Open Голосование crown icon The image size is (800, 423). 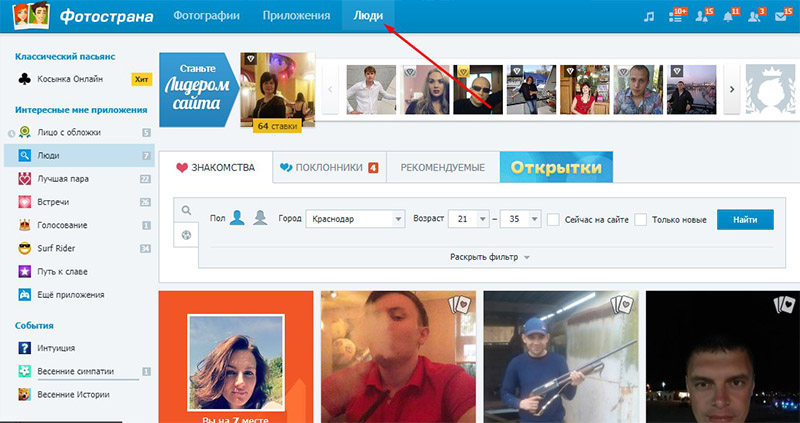(x=24, y=225)
